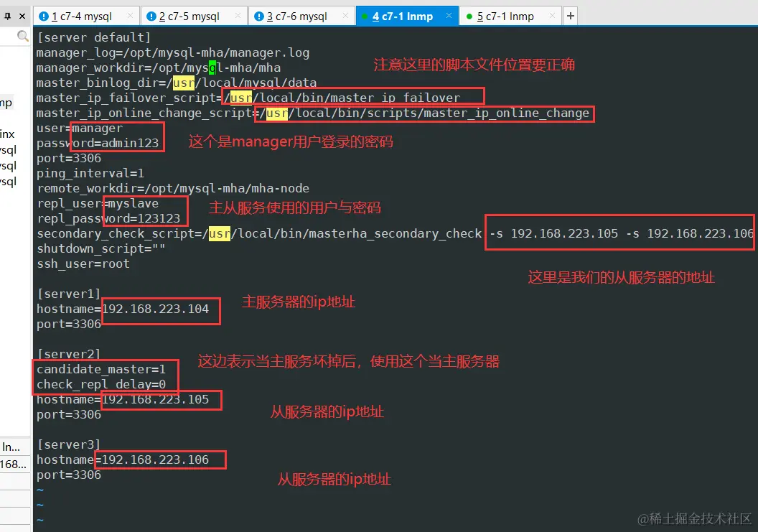758x532 pixels.
Task: Close the 4 c7-1 lnmp tab
Action: pyautogui.click(x=449, y=16)
